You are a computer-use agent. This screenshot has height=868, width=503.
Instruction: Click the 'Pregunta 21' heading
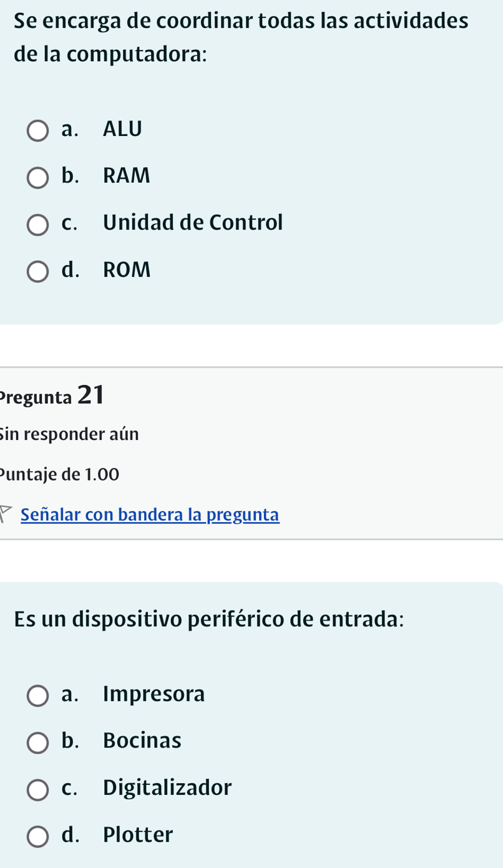pyautogui.click(x=52, y=396)
